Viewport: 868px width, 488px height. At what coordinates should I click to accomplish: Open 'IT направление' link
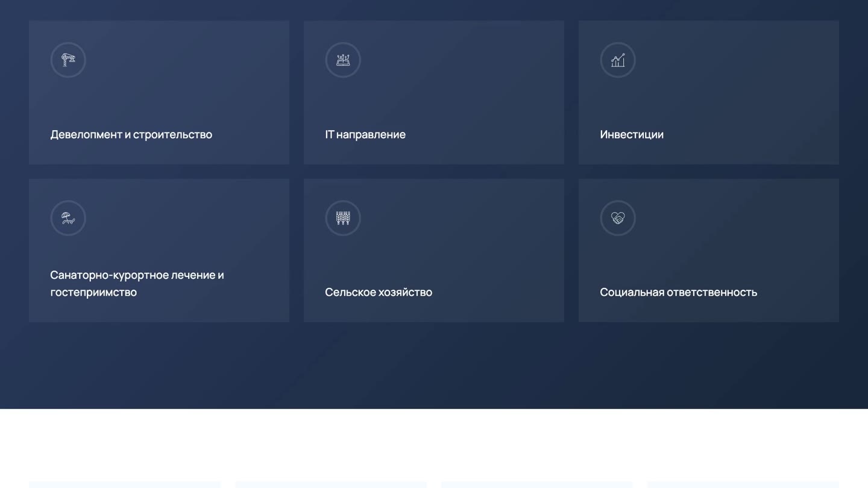pos(365,134)
